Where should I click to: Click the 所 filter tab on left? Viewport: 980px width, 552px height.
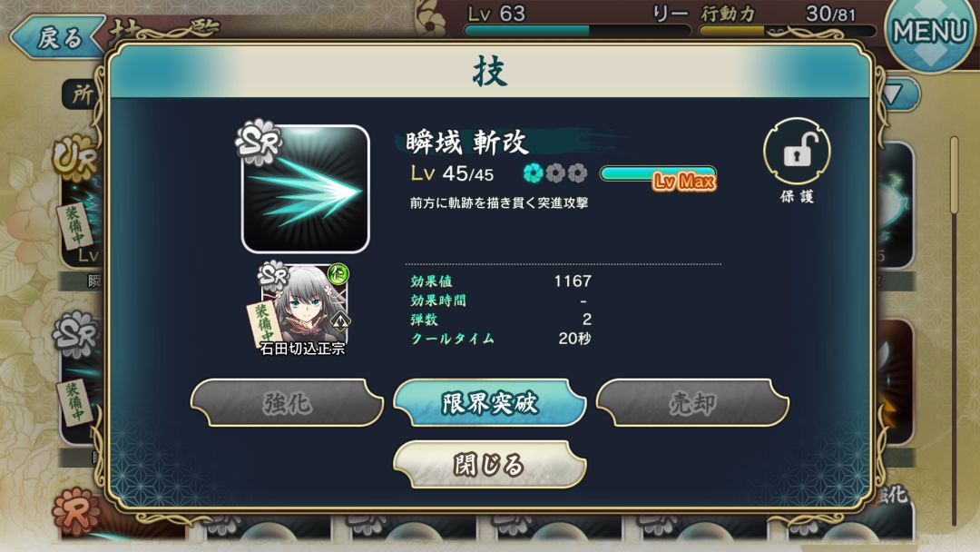pos(82,94)
